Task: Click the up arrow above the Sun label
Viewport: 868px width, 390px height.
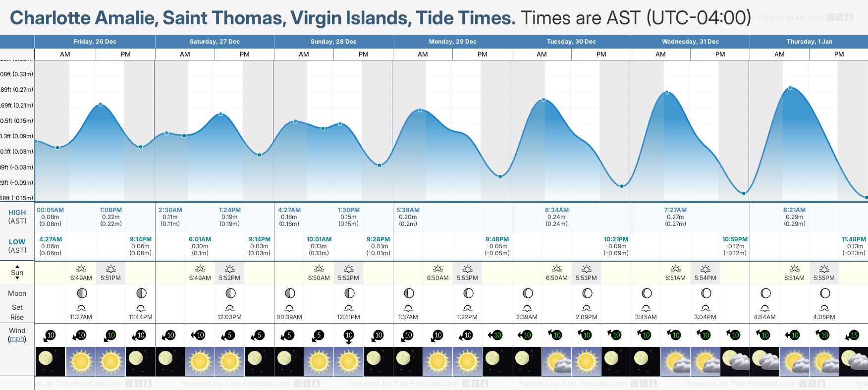Action: coord(17,267)
